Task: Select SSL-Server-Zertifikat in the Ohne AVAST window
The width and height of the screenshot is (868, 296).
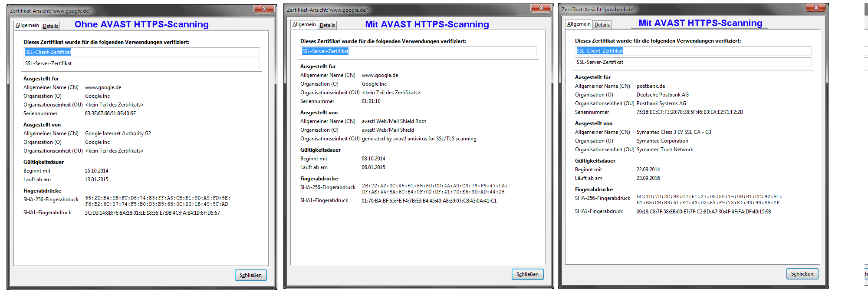Action: click(x=141, y=63)
